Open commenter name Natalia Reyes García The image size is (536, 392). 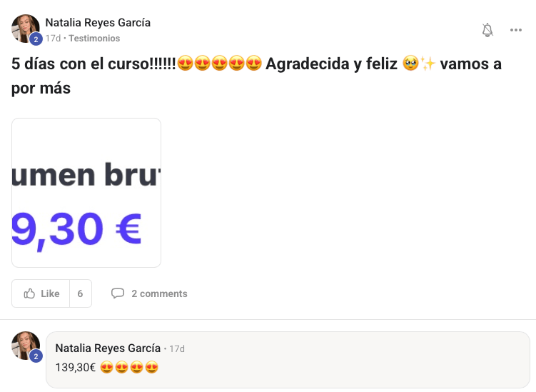(x=108, y=348)
